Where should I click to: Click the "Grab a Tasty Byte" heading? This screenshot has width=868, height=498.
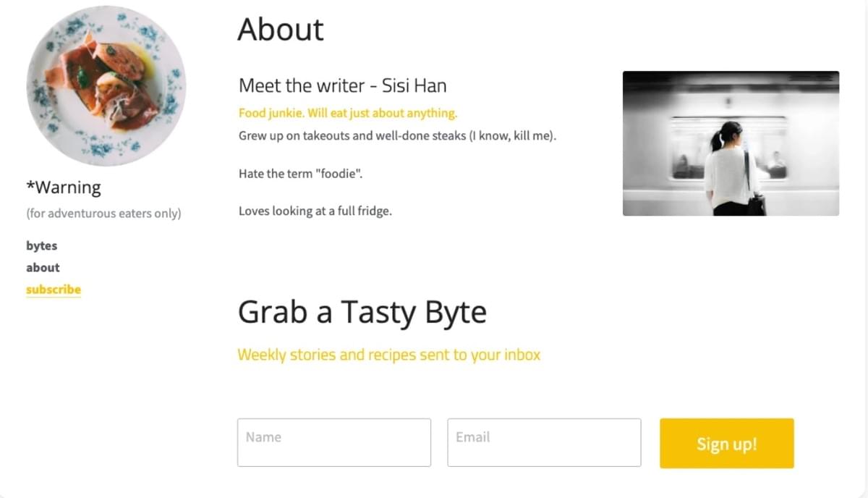[362, 312]
